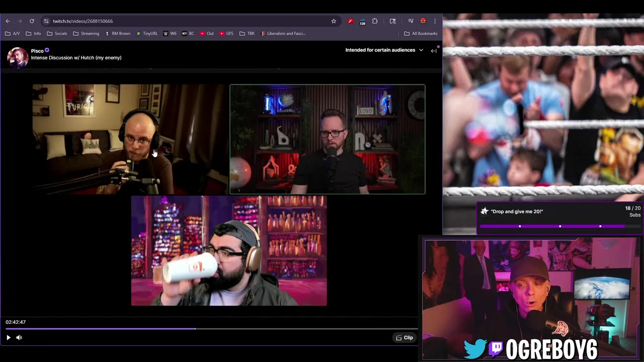Click the Pisco channel name
Screen dimensions: 644x362
37,51
